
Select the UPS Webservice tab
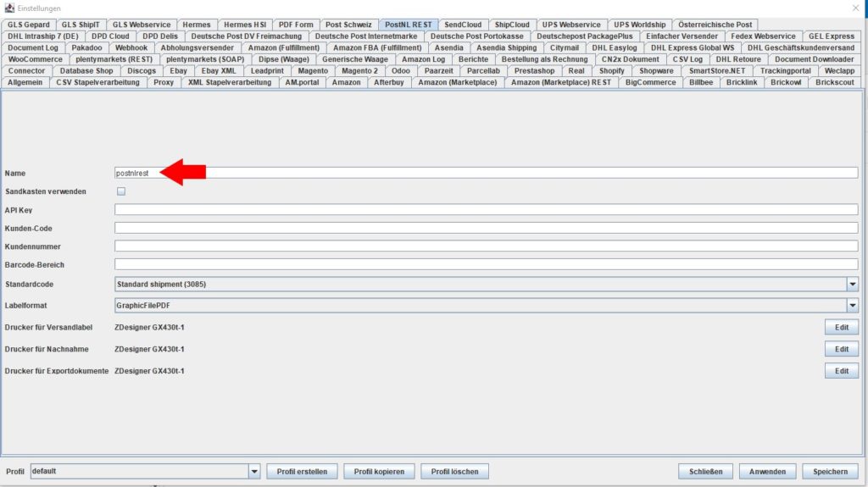coord(570,25)
